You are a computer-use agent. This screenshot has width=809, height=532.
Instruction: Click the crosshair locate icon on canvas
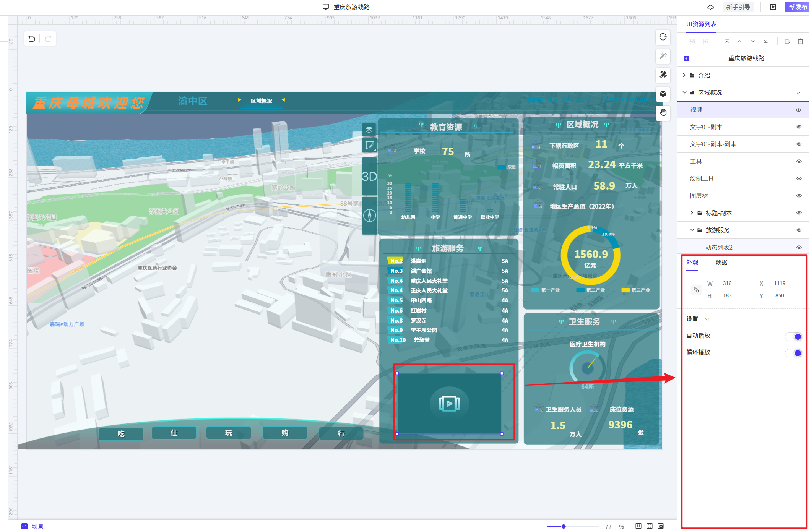663,37
